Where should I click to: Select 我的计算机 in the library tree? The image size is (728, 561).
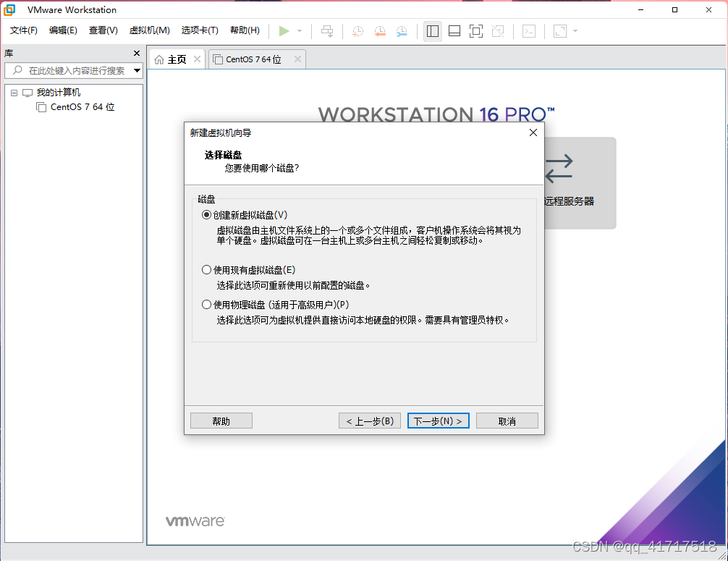click(58, 93)
